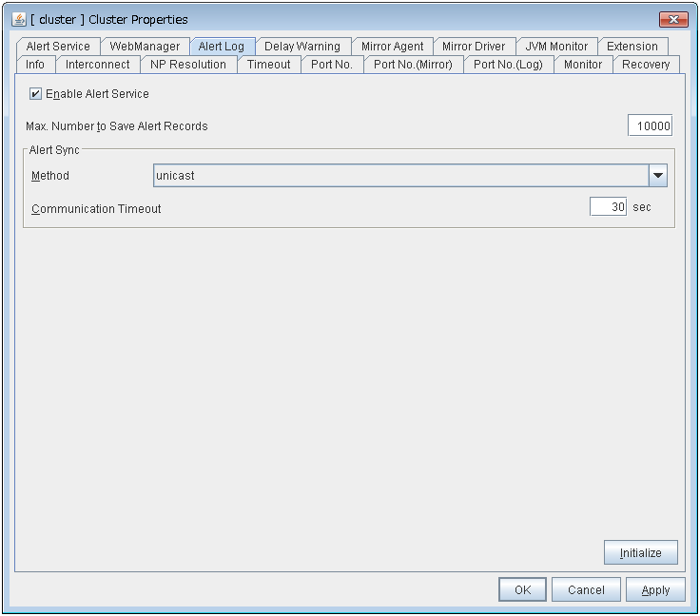Close the Cluster Properties dialog
The width and height of the screenshot is (700, 616).
673,19
